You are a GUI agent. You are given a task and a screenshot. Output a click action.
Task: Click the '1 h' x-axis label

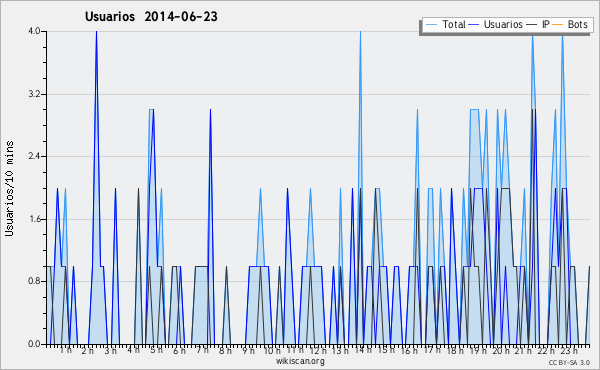pos(65,350)
